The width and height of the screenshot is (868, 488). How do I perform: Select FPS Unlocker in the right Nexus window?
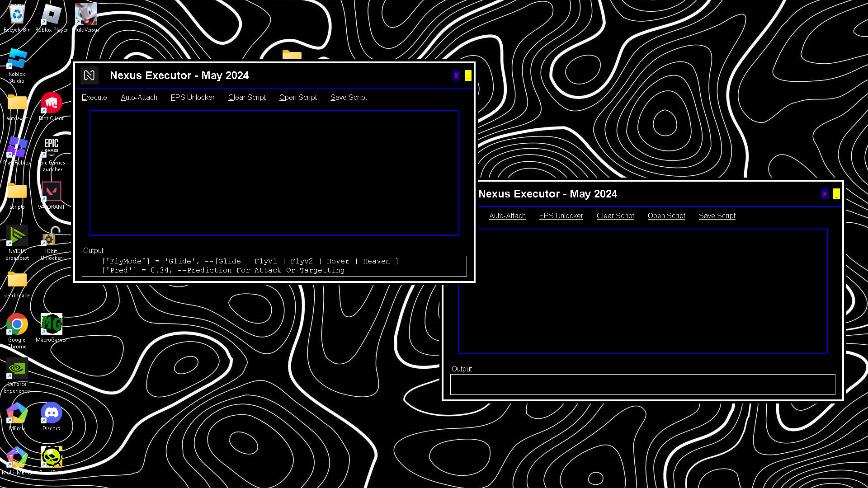coord(561,216)
